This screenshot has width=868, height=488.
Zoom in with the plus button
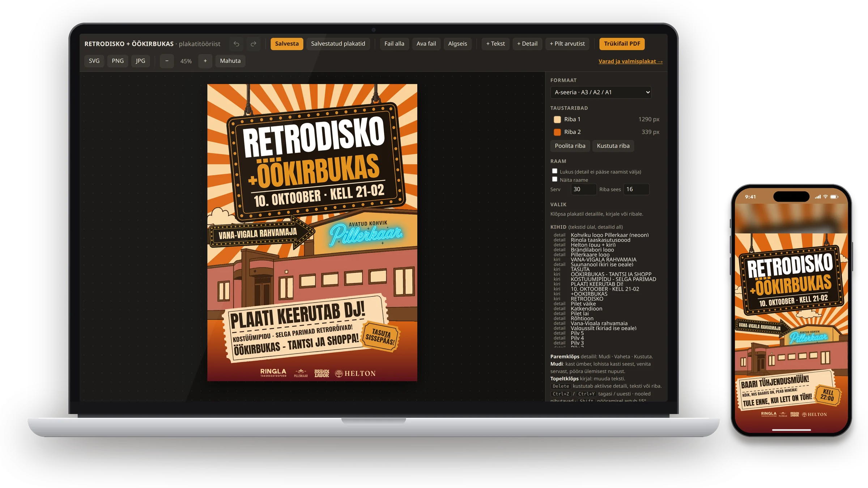pyautogui.click(x=205, y=61)
